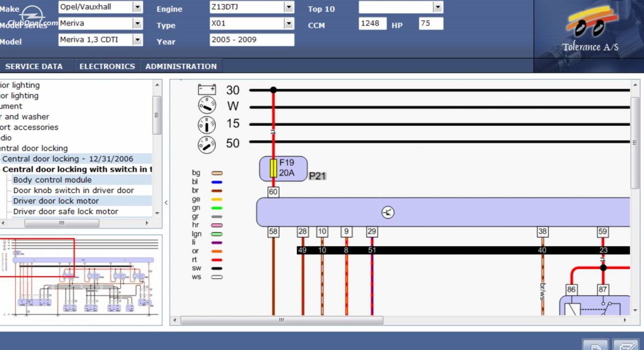Select the yellow F19 20A fuse symbol
The height and width of the screenshot is (350, 644).
[274, 168]
